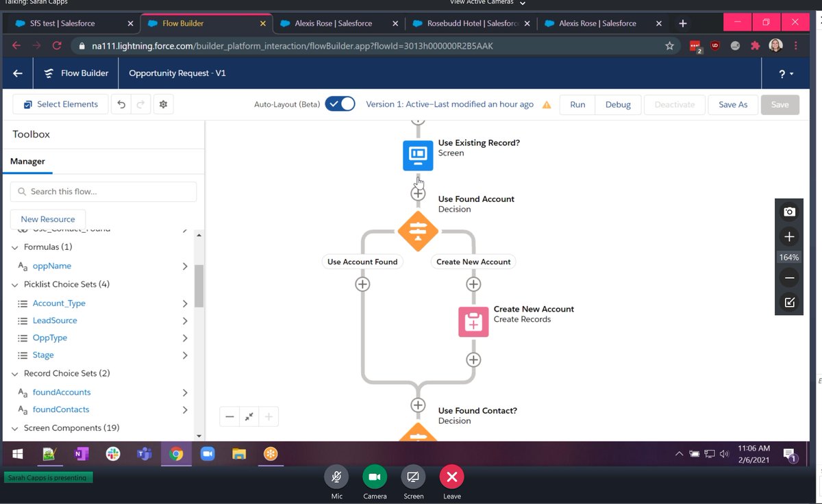
Task: Click the Debug button
Action: coord(618,105)
